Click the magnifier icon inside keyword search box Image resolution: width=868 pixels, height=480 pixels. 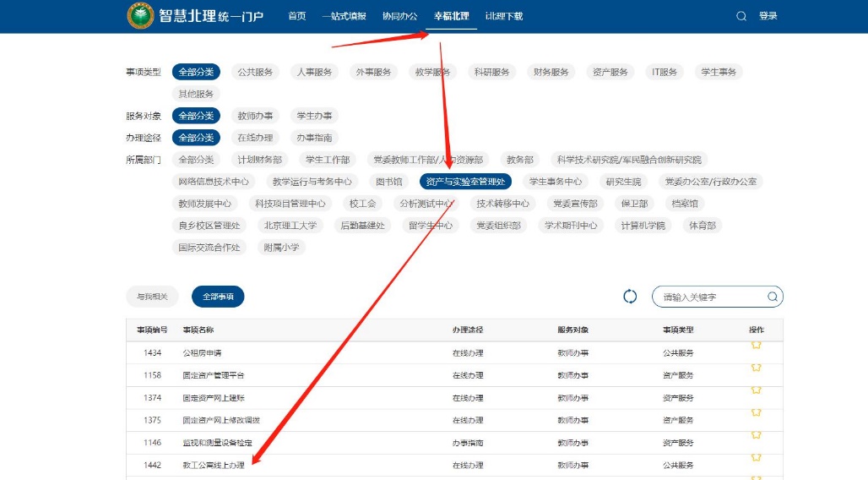coord(772,297)
